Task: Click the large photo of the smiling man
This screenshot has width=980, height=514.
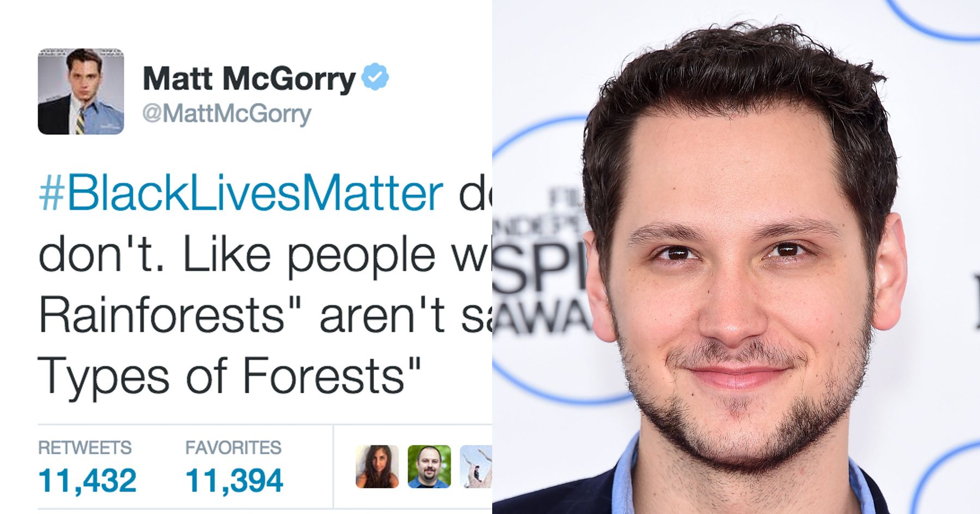Action: 736,257
